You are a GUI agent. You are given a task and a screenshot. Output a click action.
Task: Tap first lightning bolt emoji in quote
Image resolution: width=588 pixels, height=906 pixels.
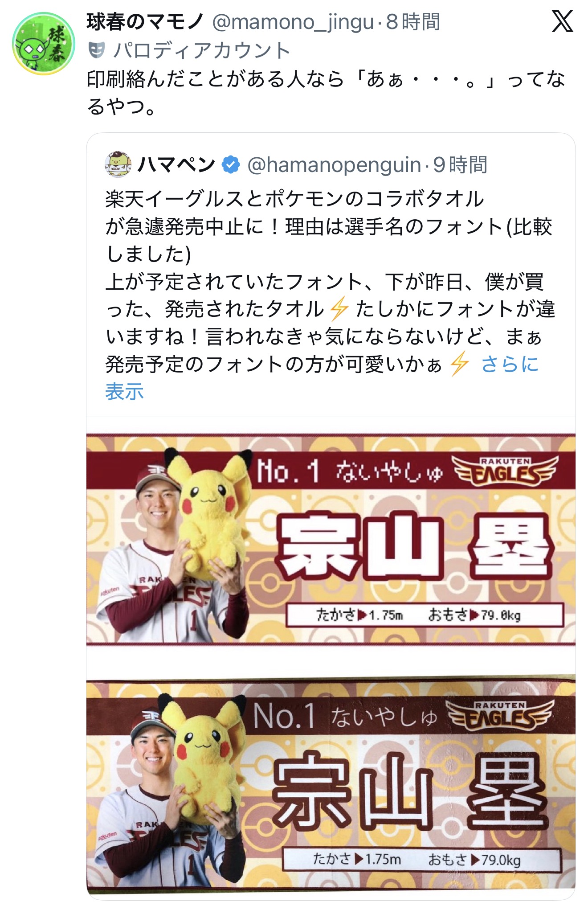(x=339, y=309)
